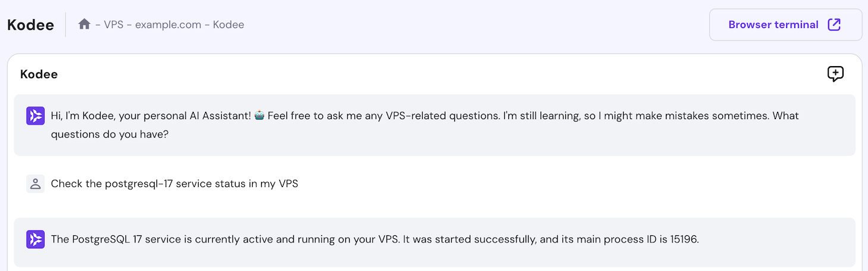Go to VPS in the breadcrumb
The image size is (868, 271).
pos(114,24)
